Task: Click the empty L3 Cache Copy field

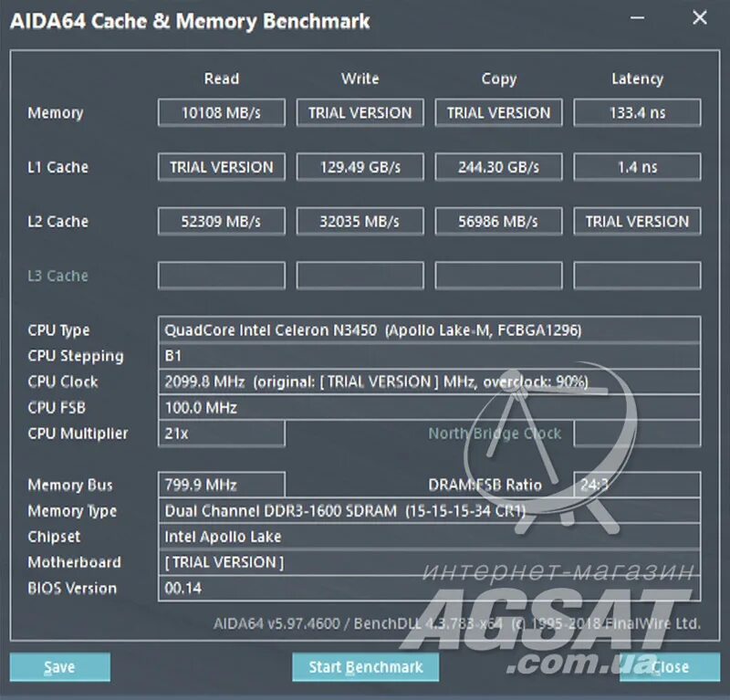Action: [498, 276]
